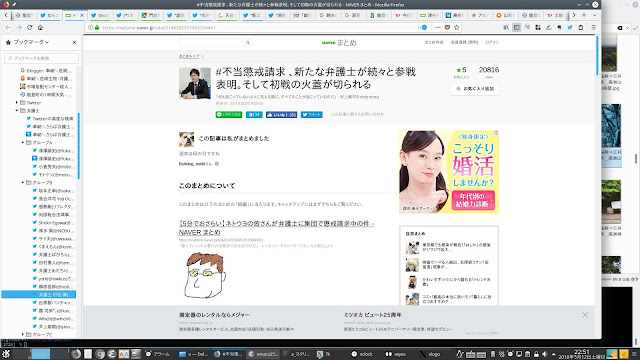Toggle the sidebar view toolbar button

tap(517, 27)
